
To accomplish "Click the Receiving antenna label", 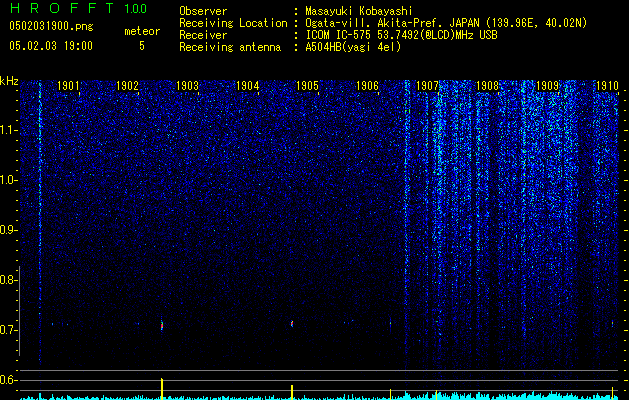I will (230, 47).
